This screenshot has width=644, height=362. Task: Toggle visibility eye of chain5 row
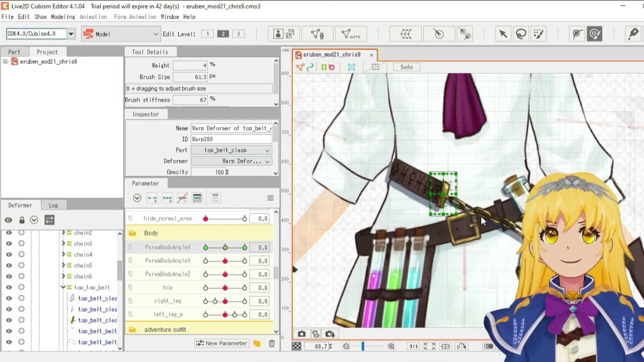tap(9, 265)
